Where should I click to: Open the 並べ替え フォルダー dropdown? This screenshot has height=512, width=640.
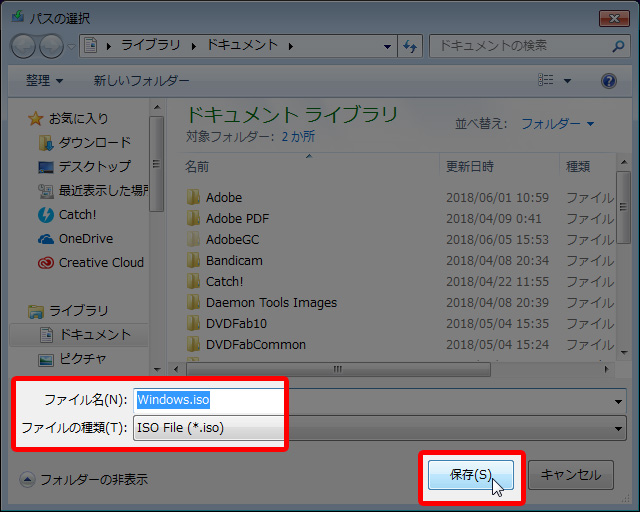pos(557,124)
